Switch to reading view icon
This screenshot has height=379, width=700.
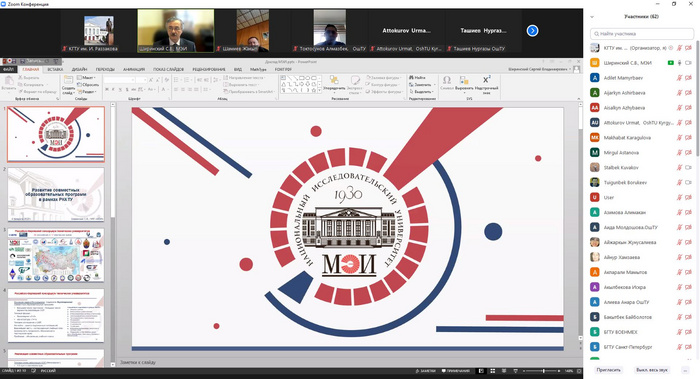tap(504, 371)
